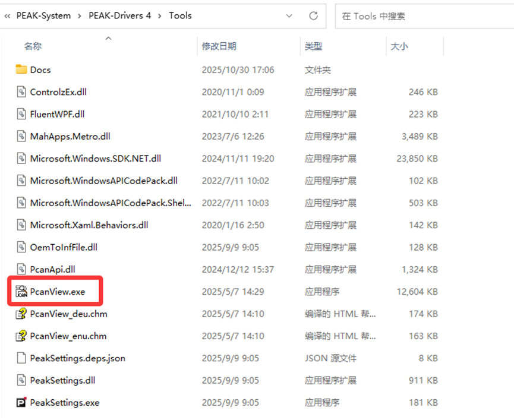This screenshot has width=514, height=420.
Task: Open the address bar history dropdown
Action: pos(289,15)
